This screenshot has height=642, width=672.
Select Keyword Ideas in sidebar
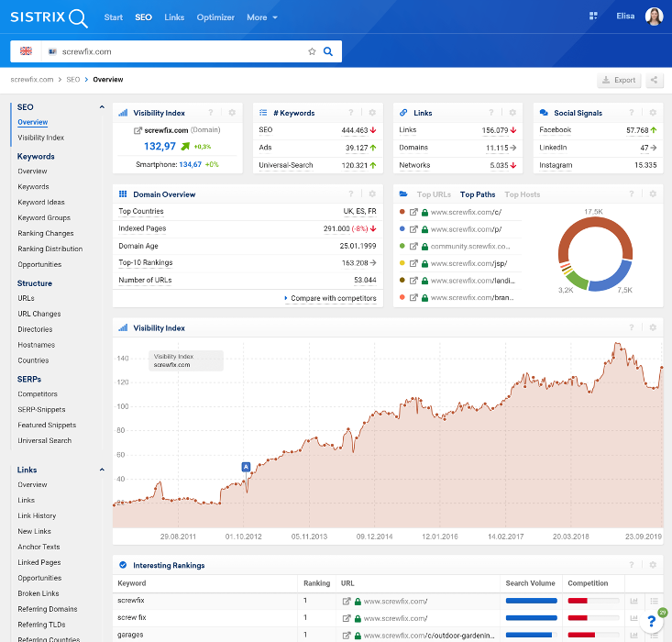click(41, 202)
